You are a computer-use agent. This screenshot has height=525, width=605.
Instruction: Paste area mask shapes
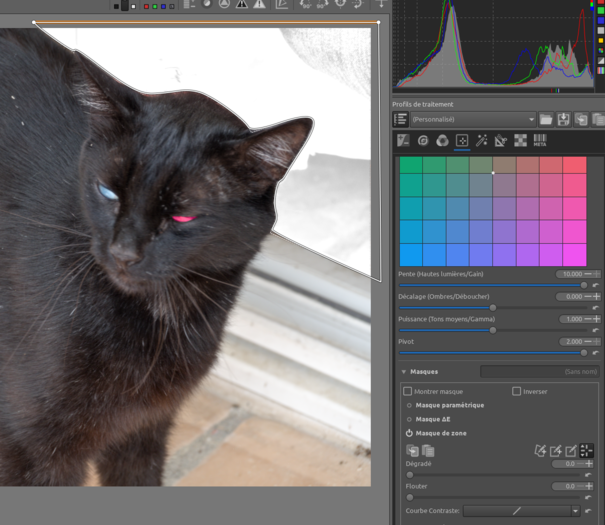point(427,451)
